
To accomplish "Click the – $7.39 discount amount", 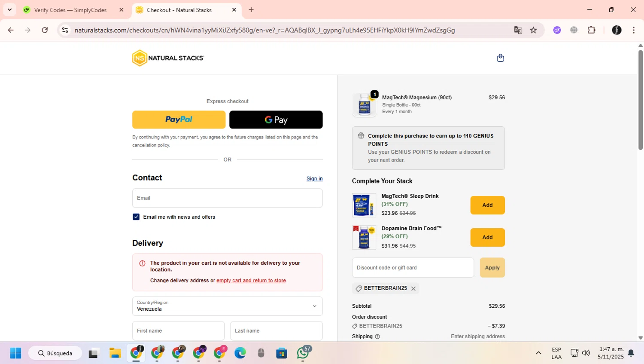I will [496, 326].
